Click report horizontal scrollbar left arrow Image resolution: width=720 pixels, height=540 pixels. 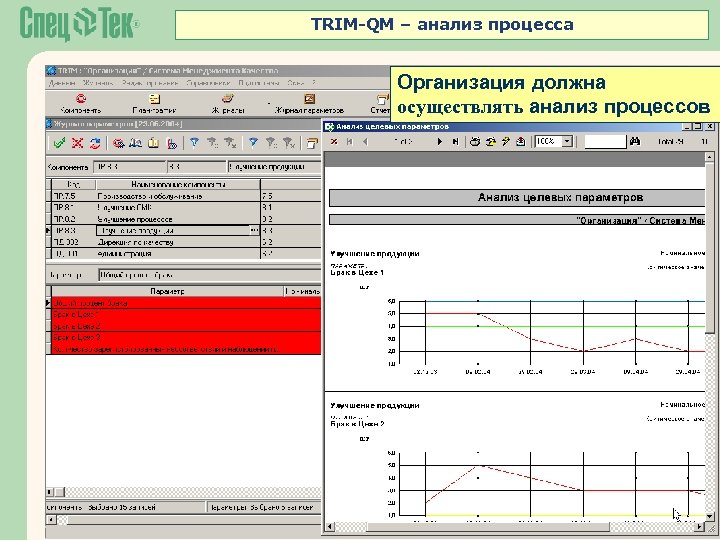330,527
